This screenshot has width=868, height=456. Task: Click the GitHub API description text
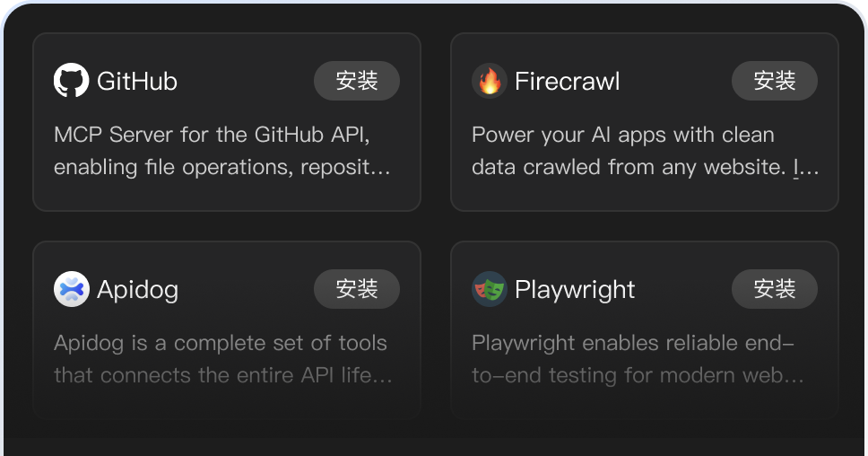point(212,135)
